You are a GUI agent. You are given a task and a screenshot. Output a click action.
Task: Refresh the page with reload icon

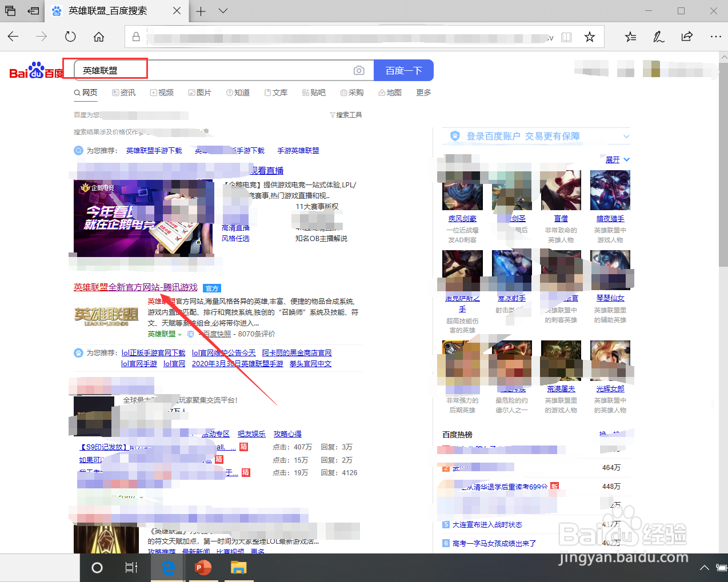click(70, 37)
